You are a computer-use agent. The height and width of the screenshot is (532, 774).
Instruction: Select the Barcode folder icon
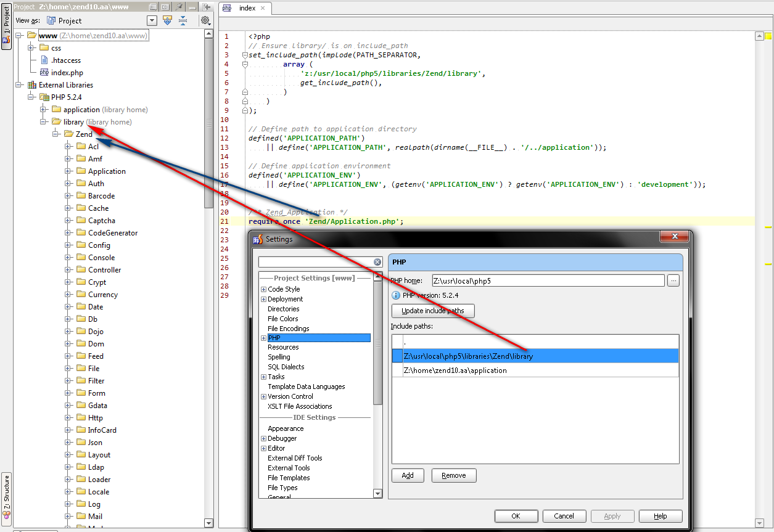[x=81, y=196]
